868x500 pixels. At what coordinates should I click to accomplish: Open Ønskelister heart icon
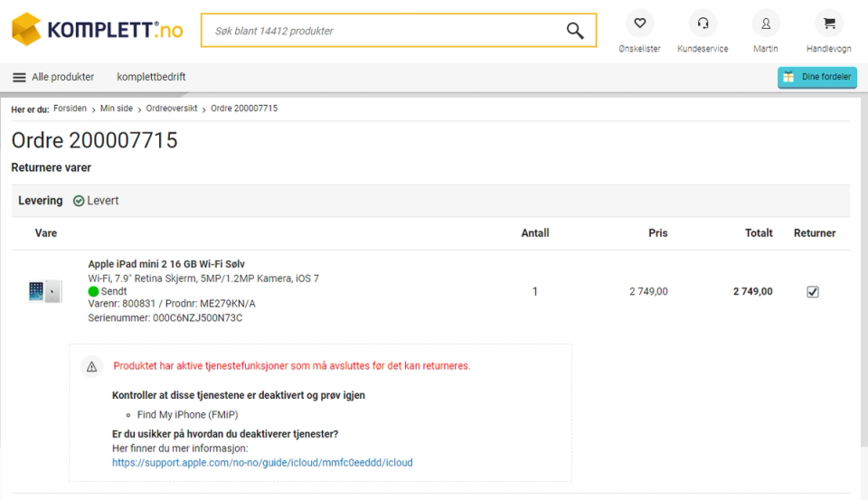tap(640, 24)
